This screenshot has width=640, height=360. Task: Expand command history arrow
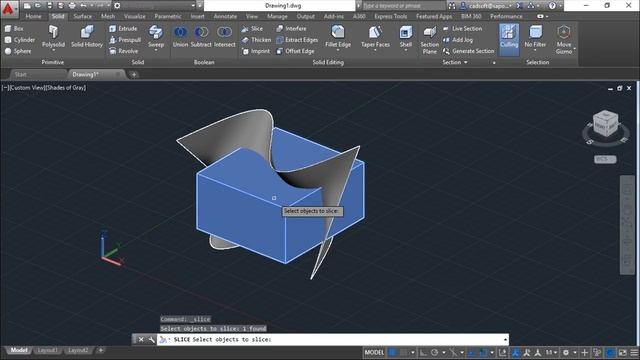pos(505,340)
